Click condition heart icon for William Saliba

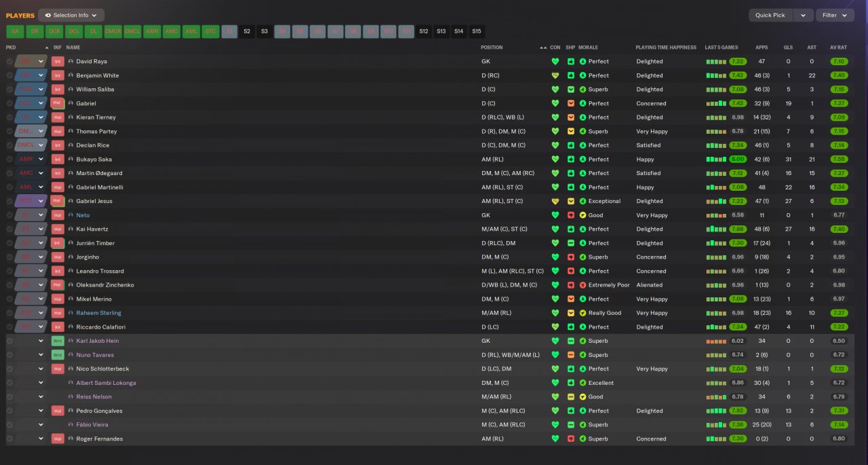555,90
